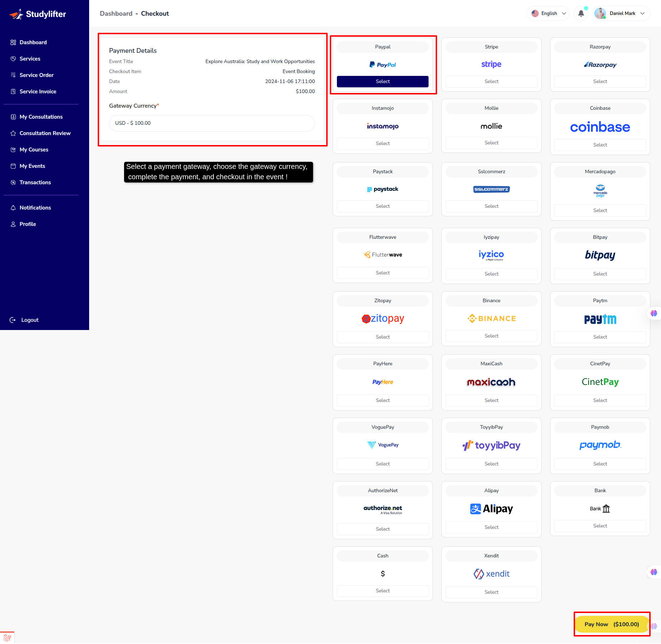The height and width of the screenshot is (644, 661).
Task: Open the Gateway Currency USD dropdown
Action: (x=212, y=123)
